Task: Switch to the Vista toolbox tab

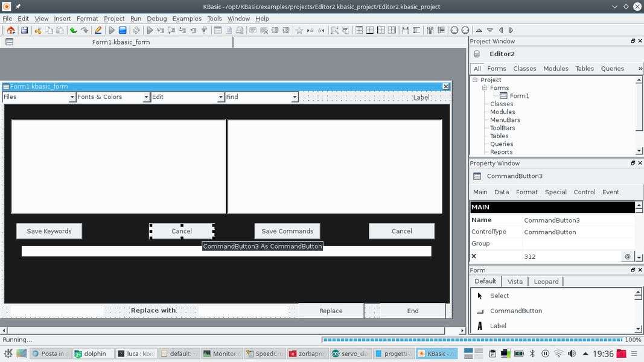Action: point(515,281)
